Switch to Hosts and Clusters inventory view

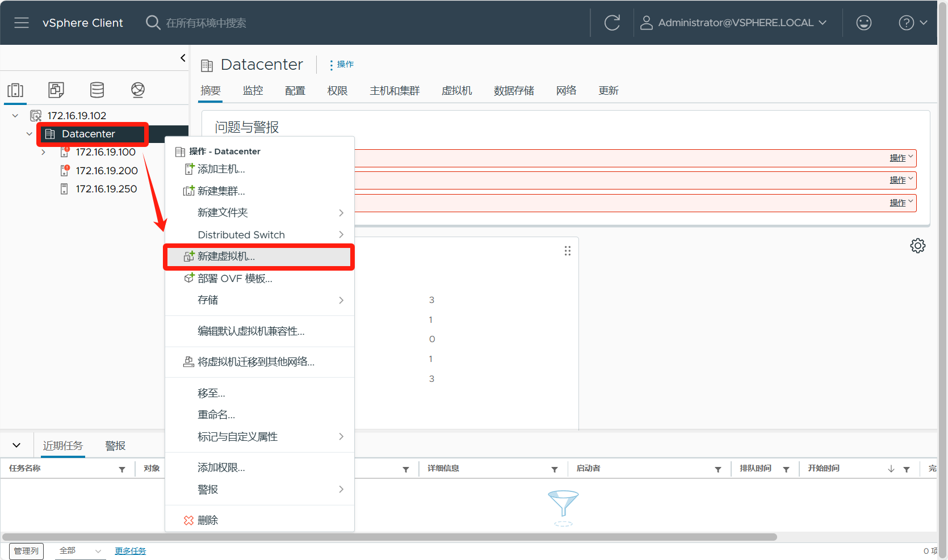pyautogui.click(x=15, y=90)
